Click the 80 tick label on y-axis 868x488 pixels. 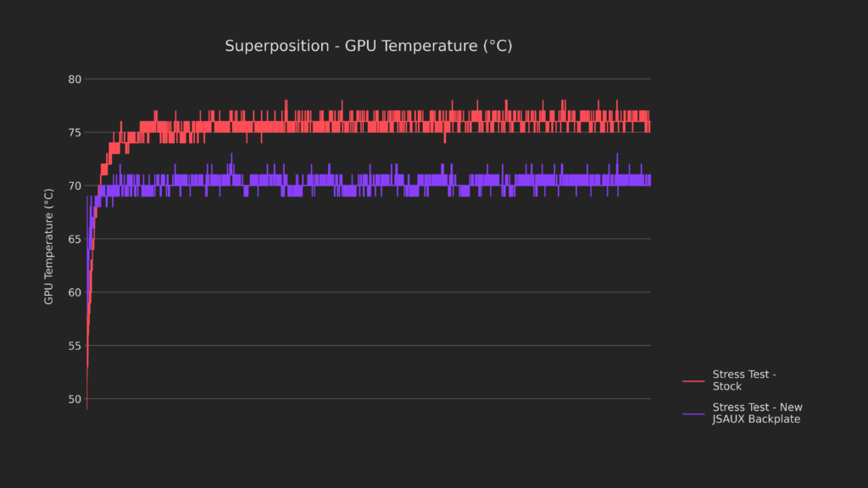pyautogui.click(x=75, y=80)
